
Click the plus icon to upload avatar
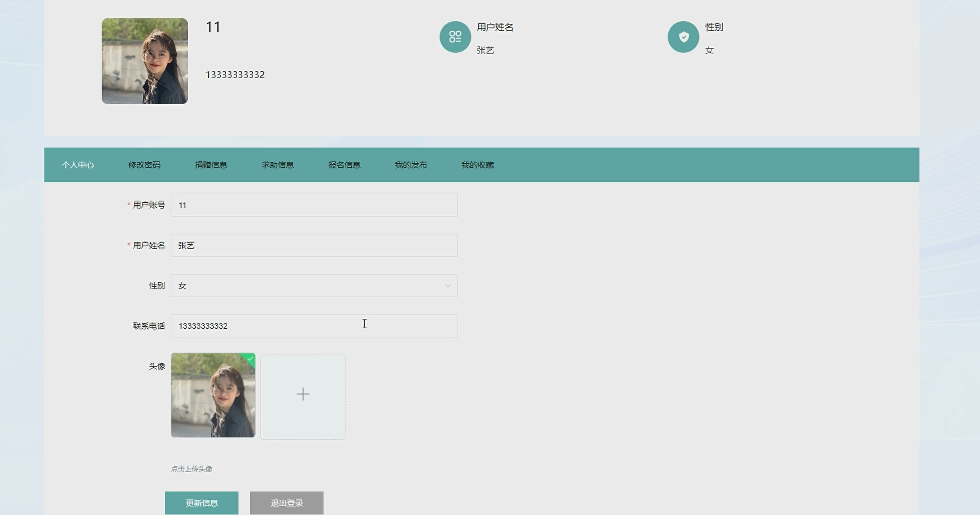click(x=303, y=394)
